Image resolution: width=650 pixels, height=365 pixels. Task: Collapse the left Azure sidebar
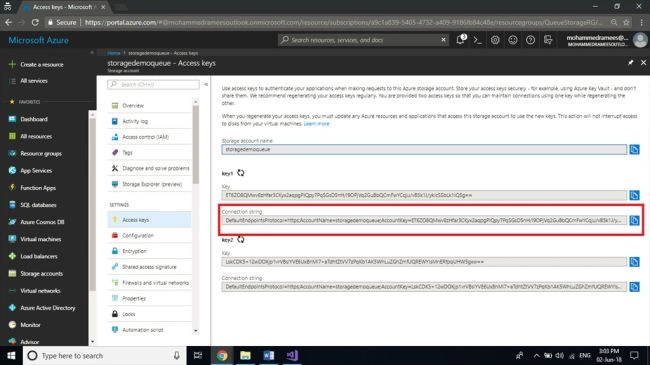(92, 53)
